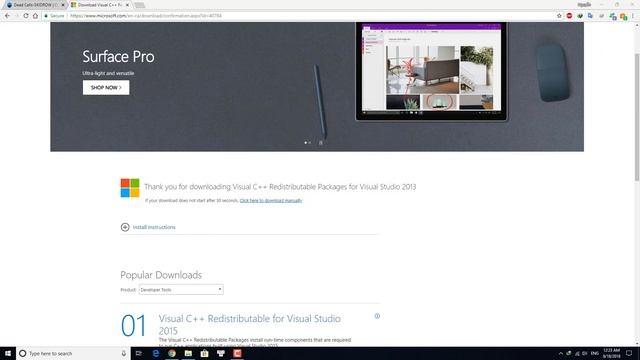Open the green extension with counter badge
The height and width of the screenshot is (360, 640).
pos(613,16)
